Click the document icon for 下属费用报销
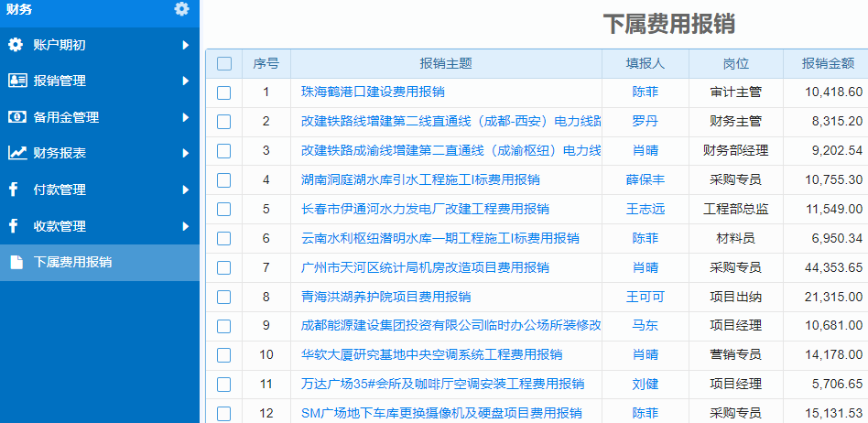This screenshot has height=423, width=868. (16, 262)
